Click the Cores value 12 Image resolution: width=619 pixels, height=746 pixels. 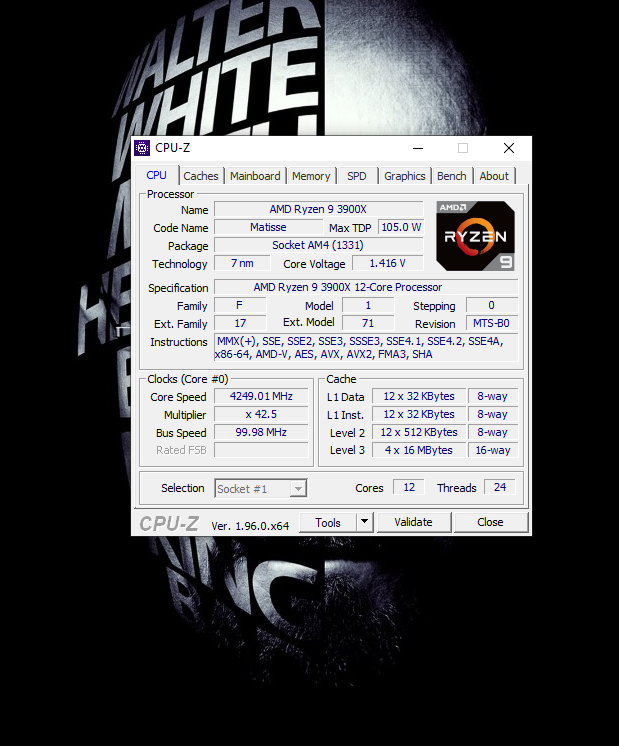coord(409,487)
